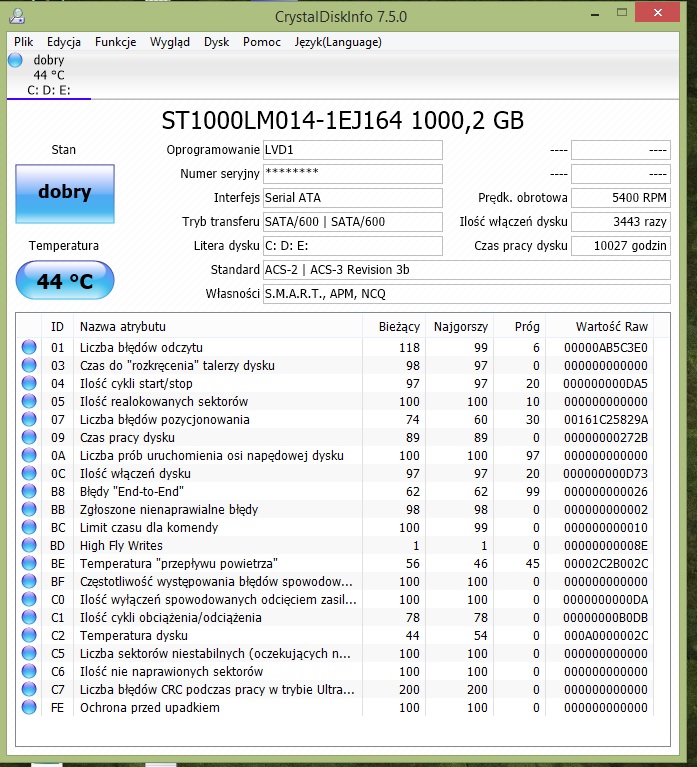Screen dimensions: 697x767
Task: Click the Oprogramowanie field LVD1
Action: pos(353,150)
